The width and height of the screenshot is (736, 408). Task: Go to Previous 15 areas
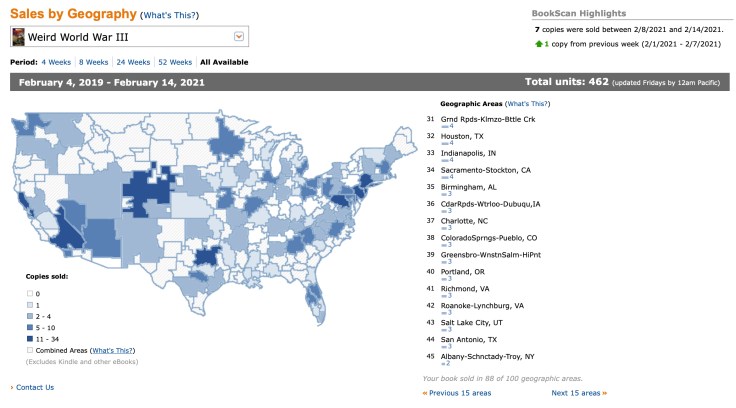click(x=457, y=393)
